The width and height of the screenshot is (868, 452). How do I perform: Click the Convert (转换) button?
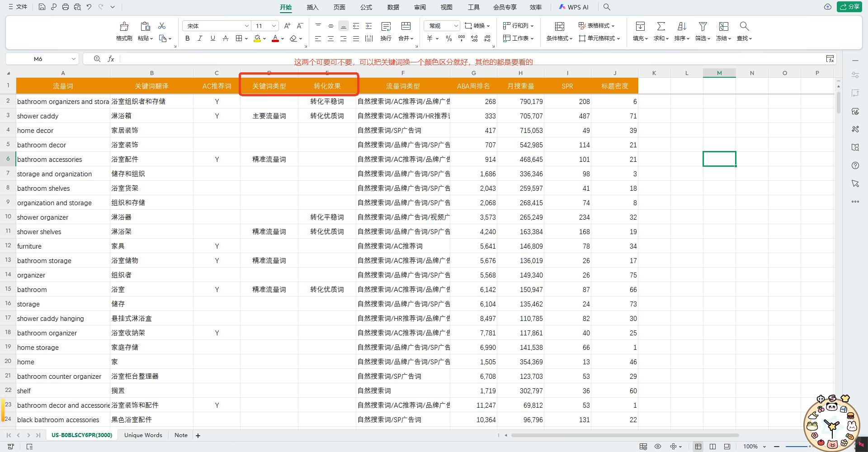click(x=477, y=26)
